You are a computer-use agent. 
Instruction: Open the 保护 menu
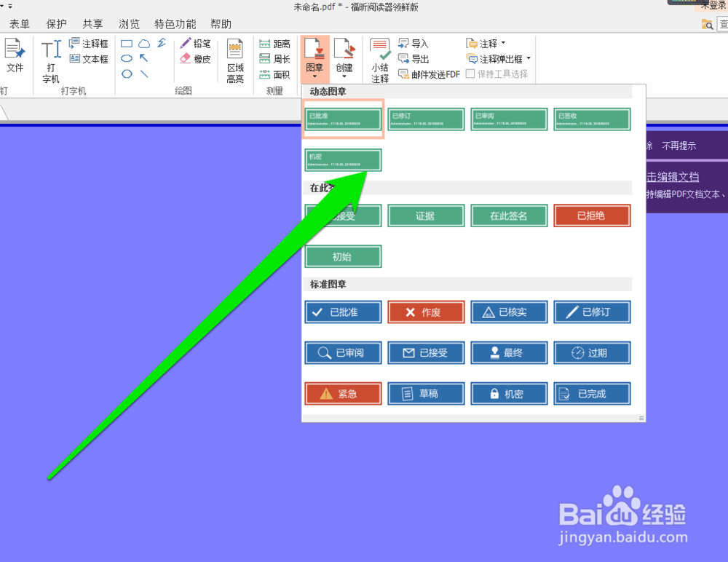tap(56, 23)
